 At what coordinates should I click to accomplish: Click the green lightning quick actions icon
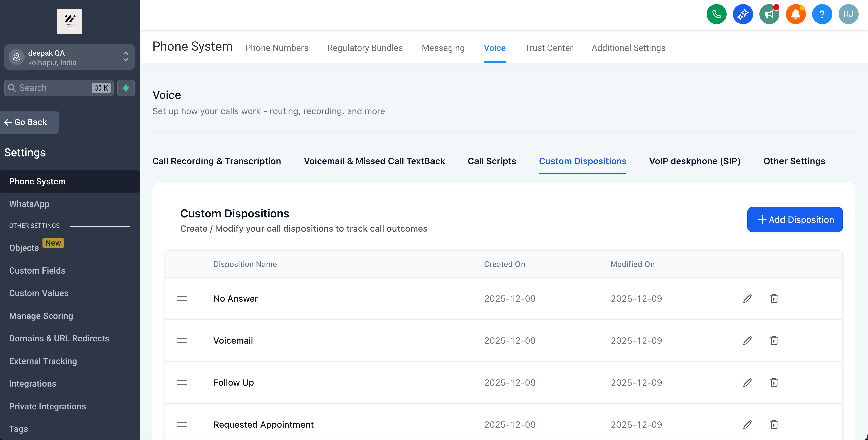(126, 88)
